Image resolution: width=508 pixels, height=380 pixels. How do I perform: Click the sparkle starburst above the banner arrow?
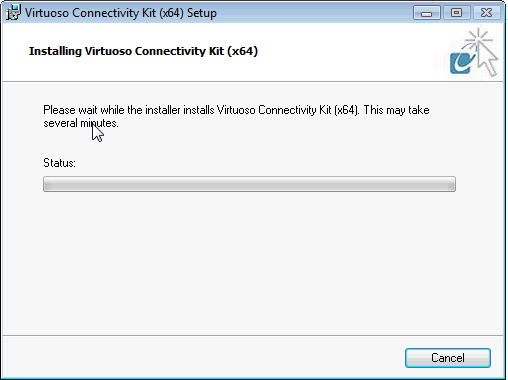(479, 40)
